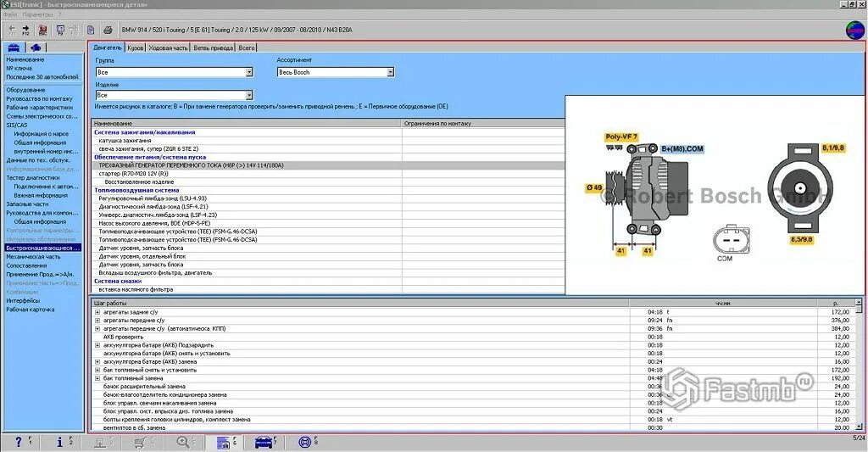Viewport: 868px width, 452px height.
Task: Click the greyed tree icon beside F9 icon
Action: (x=75, y=30)
